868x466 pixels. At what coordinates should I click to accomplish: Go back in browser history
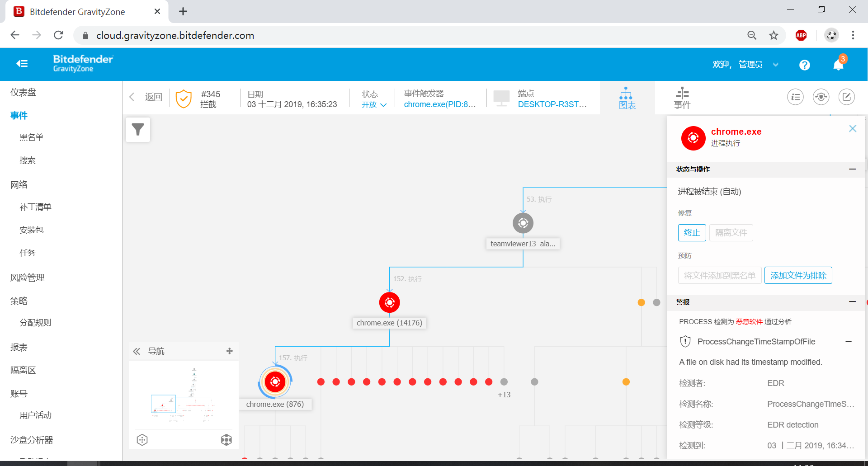click(15, 35)
